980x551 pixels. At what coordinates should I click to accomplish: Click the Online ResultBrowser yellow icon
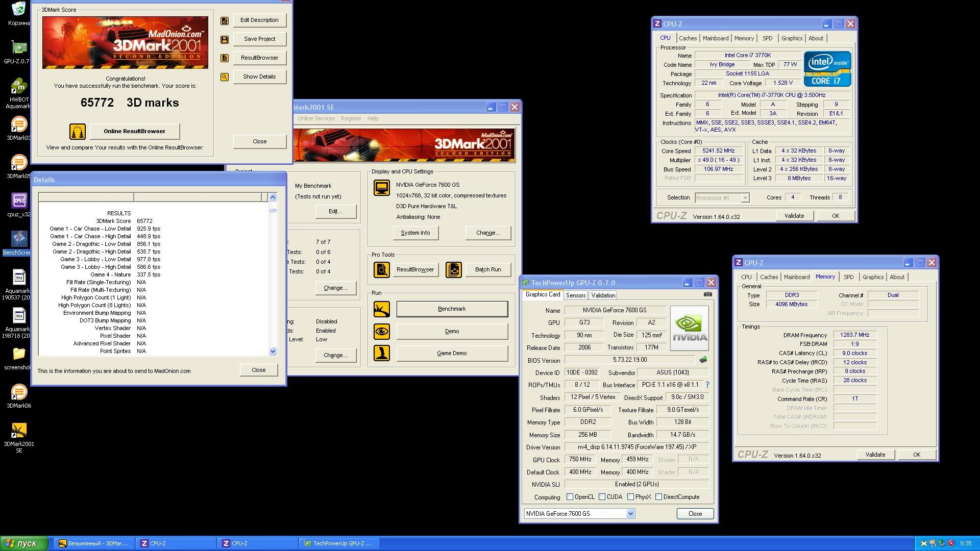point(78,131)
